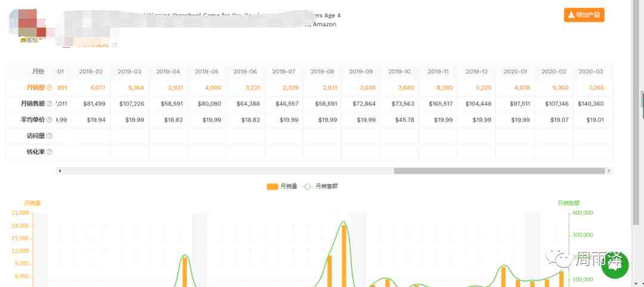Open help icon beside 转化率 row label
Image resolution: width=644 pixels, height=287 pixels.
point(49,152)
